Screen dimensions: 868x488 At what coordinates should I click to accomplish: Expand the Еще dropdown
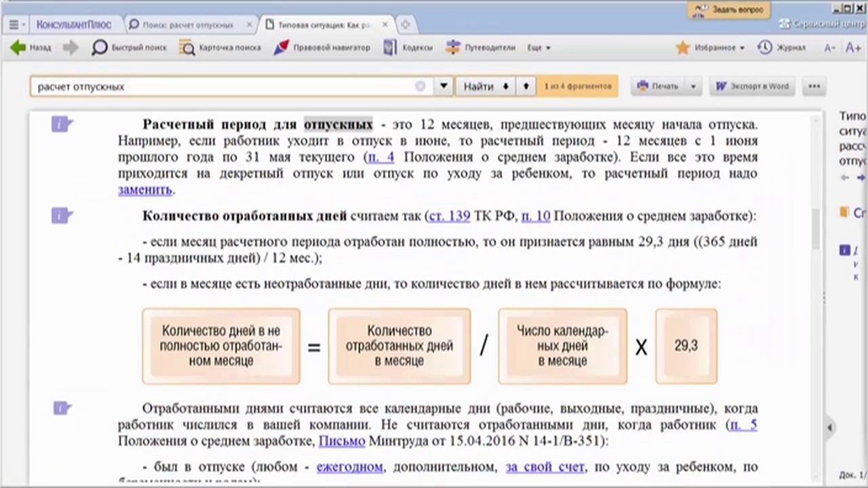(538, 47)
